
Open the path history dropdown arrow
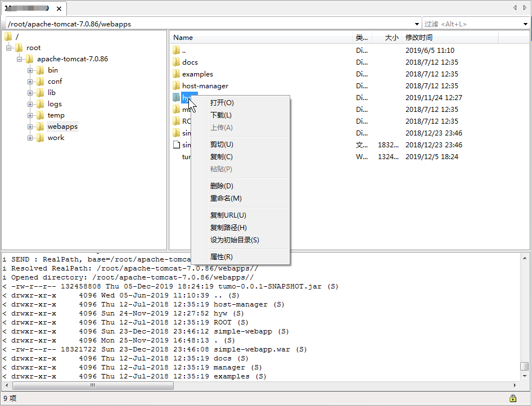[x=417, y=24]
